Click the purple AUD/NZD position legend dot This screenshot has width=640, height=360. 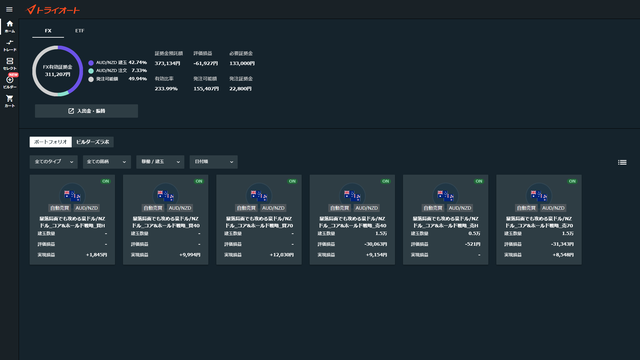(x=91, y=63)
